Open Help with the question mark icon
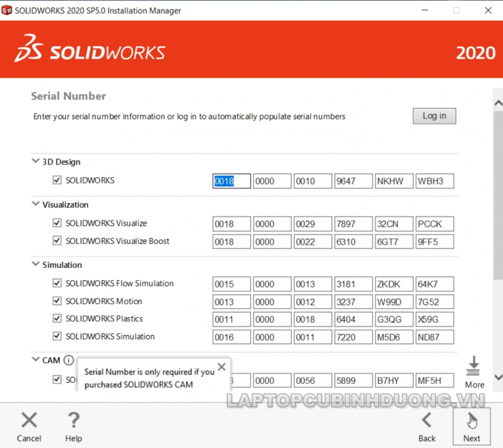Screen dimensions: 503x448 (74, 420)
